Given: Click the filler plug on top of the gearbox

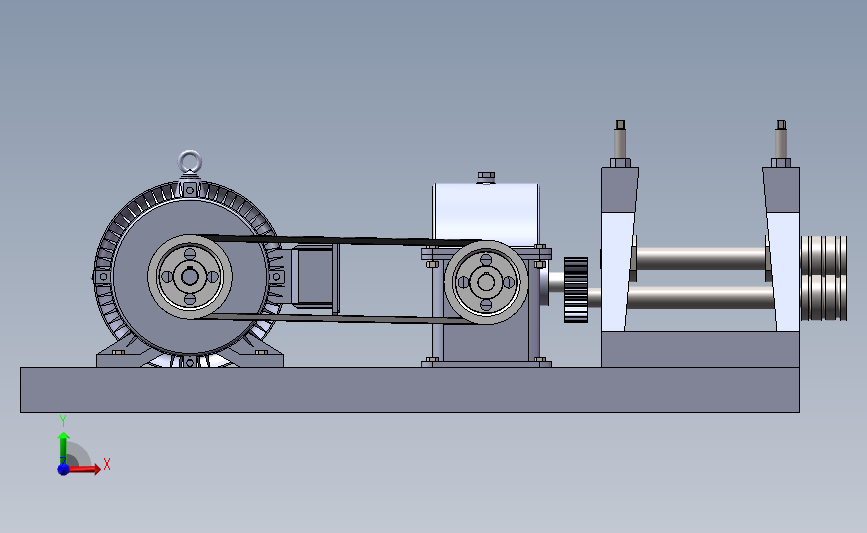Looking at the screenshot, I should pyautogui.click(x=486, y=177).
